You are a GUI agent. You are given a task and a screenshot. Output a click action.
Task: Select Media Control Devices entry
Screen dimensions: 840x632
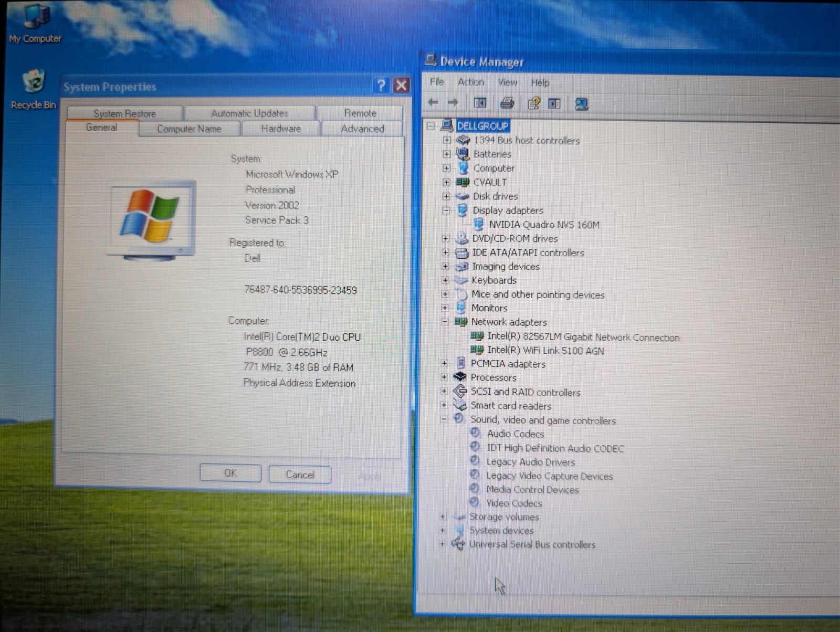[x=532, y=490]
